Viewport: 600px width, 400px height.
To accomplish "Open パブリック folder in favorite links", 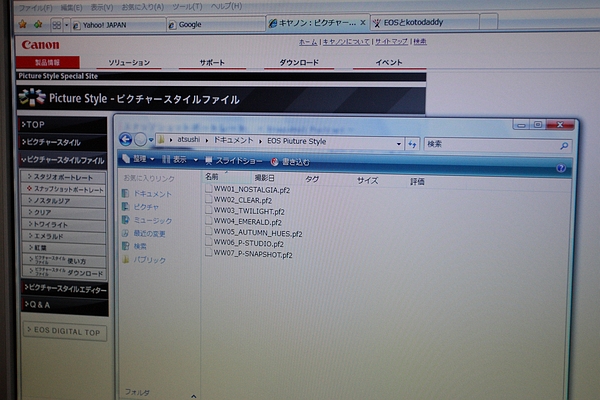I will (x=144, y=260).
